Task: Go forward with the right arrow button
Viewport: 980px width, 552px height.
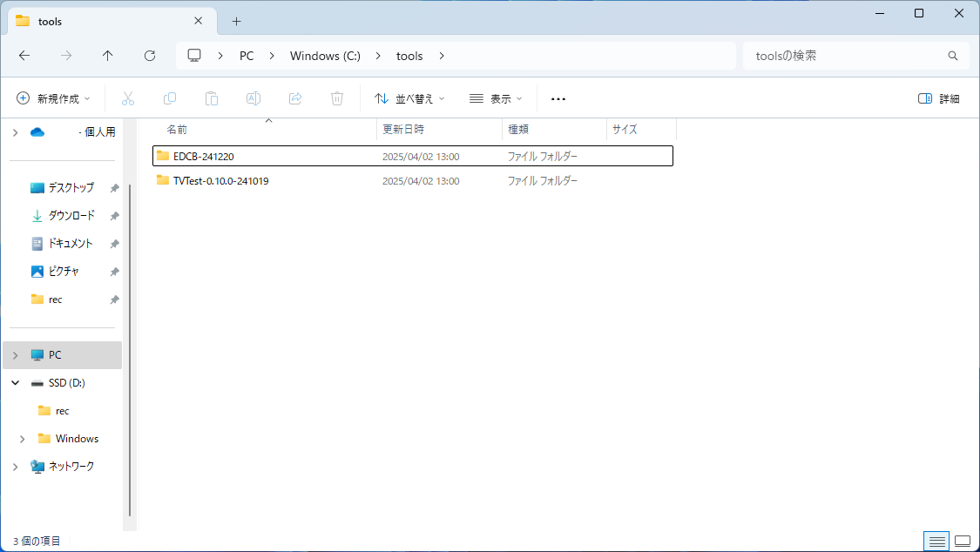Action: pos(65,56)
